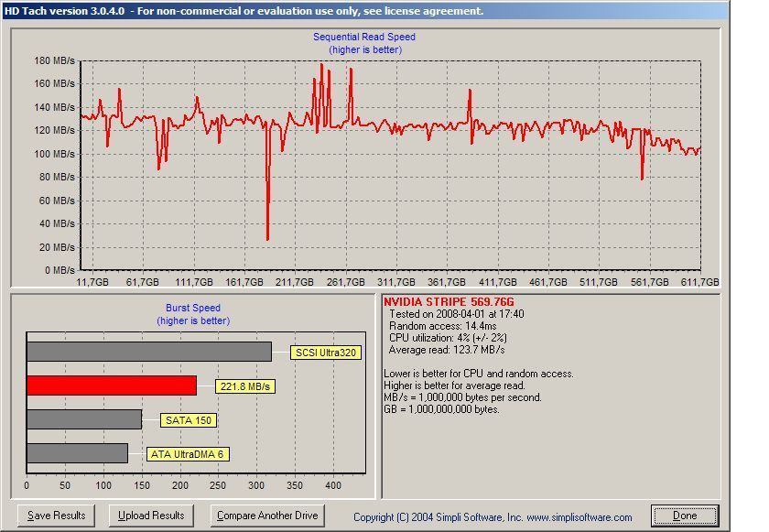Click the 311,7GB axis label
Viewport: 769px width, 532px height.
(396, 282)
